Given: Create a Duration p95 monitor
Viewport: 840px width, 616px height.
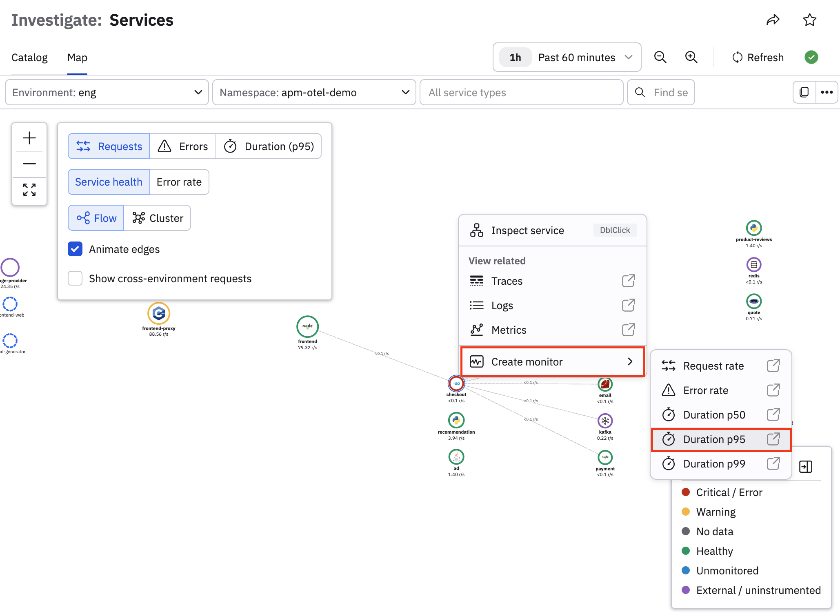Looking at the screenshot, I should (x=721, y=439).
